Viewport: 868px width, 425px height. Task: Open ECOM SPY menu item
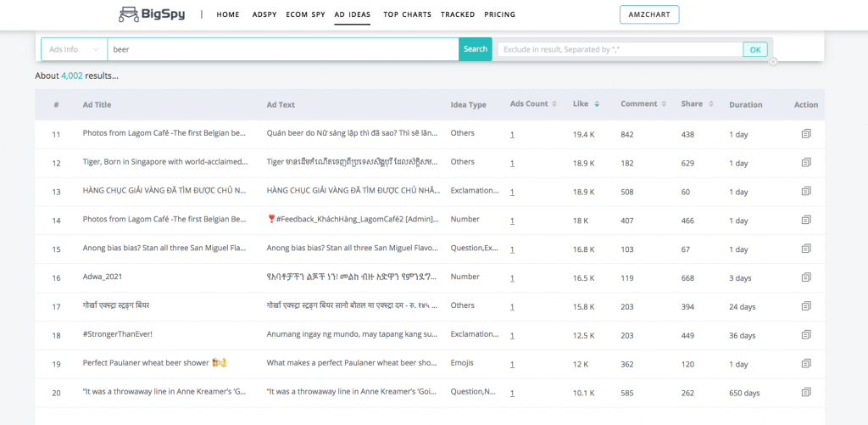point(305,14)
